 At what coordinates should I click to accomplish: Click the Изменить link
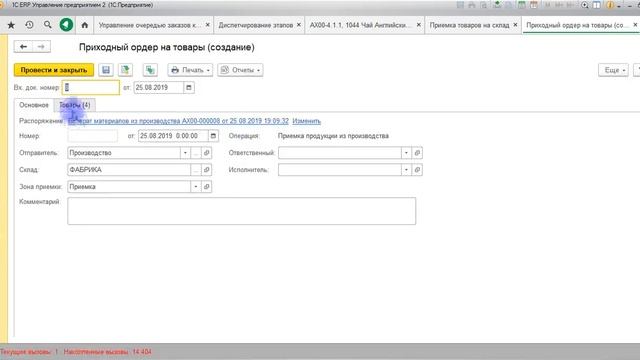(x=307, y=121)
